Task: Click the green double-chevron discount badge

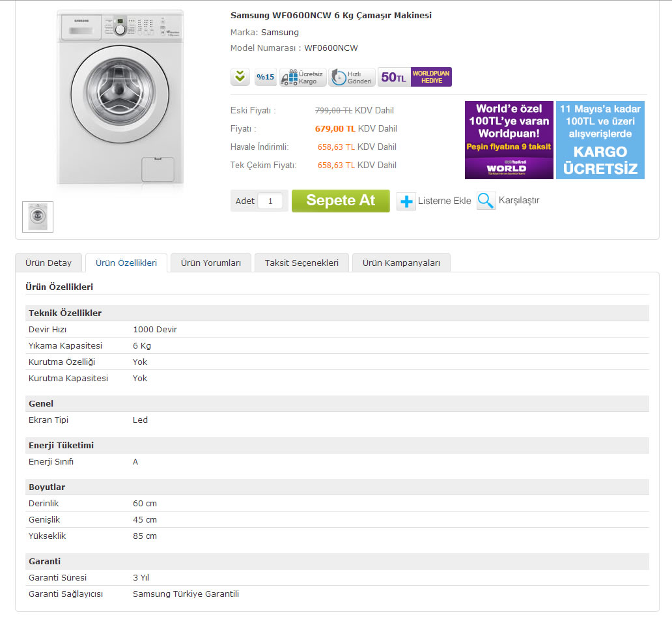Action: (240, 78)
